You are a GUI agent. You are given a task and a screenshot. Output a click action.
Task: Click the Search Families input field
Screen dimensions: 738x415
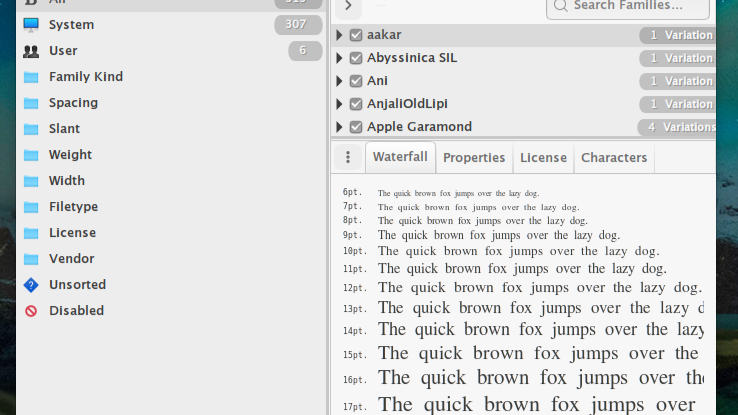627,7
